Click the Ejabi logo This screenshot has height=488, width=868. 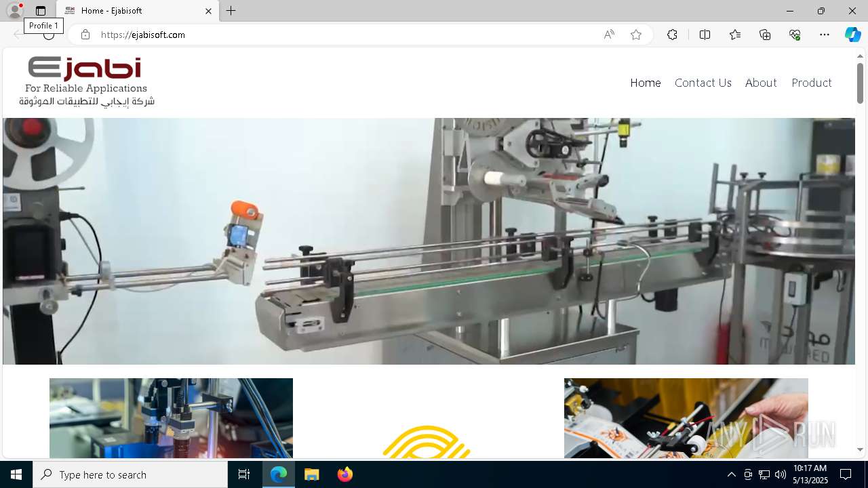tap(87, 82)
